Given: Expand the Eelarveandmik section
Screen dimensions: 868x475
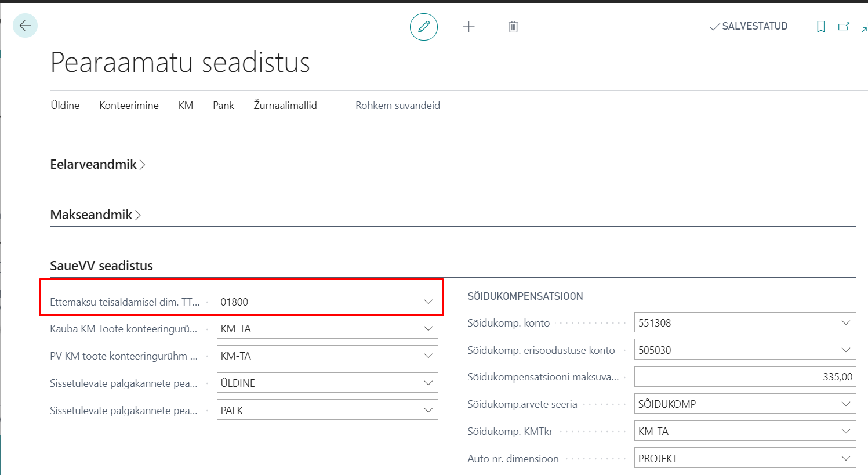Looking at the screenshot, I should coord(97,165).
